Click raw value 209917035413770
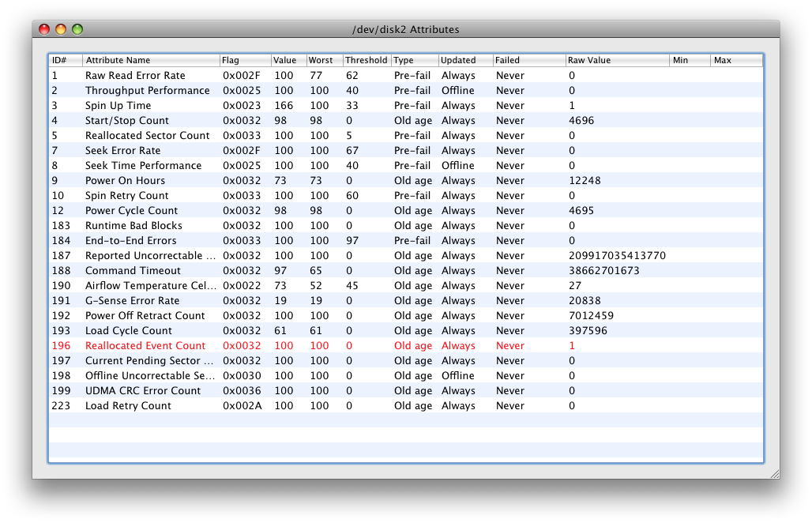812x523 pixels. pyautogui.click(x=617, y=256)
